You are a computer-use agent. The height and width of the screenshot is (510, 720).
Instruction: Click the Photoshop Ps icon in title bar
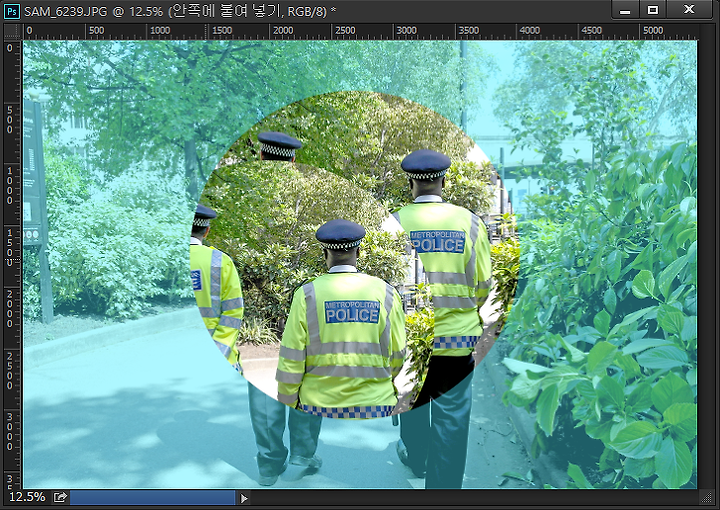[x=11, y=11]
